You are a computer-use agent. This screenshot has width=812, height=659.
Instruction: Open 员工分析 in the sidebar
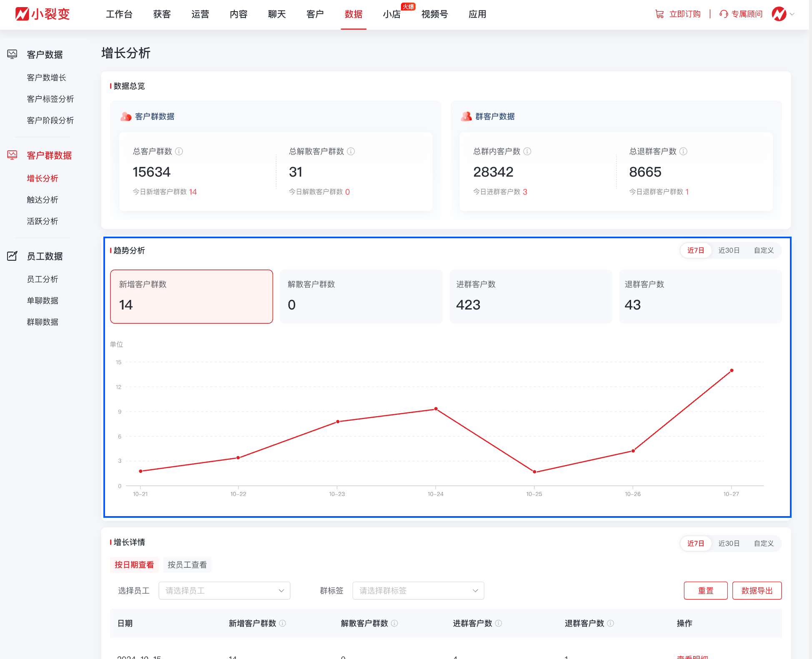point(43,279)
